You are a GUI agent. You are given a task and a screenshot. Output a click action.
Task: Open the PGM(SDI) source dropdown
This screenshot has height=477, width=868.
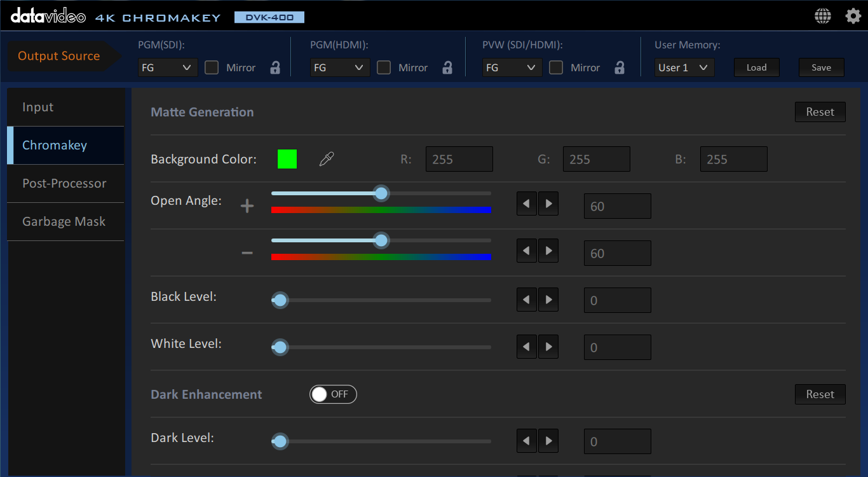tap(168, 67)
